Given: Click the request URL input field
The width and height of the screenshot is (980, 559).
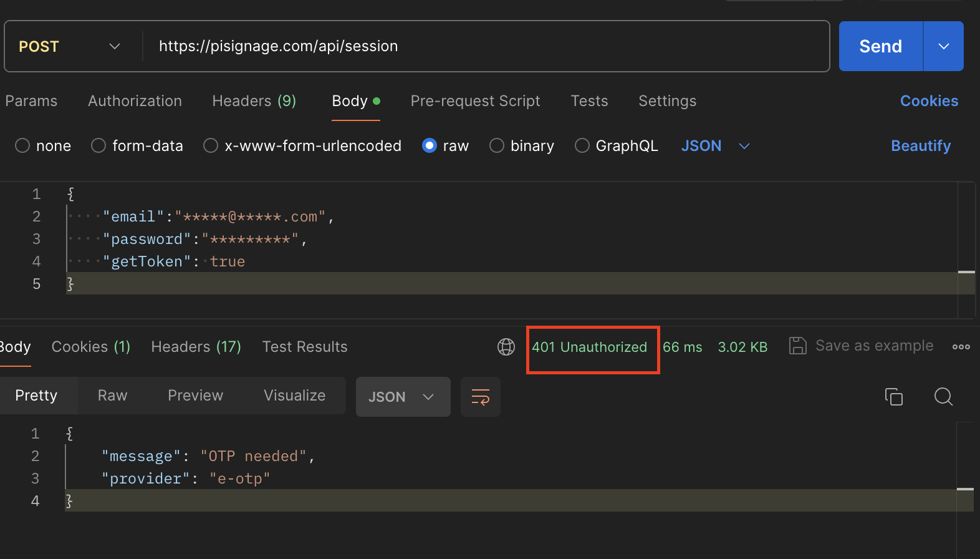Looking at the screenshot, I should click(486, 47).
